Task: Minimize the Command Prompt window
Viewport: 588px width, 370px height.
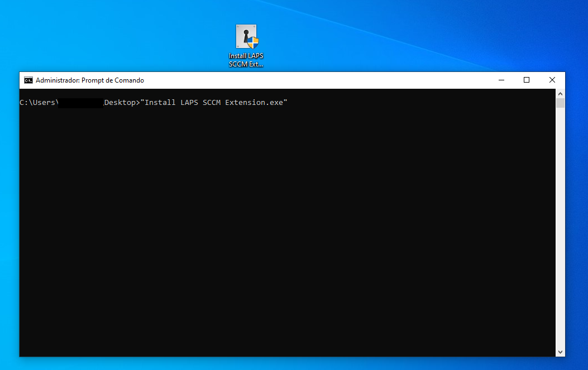Action: (x=501, y=80)
